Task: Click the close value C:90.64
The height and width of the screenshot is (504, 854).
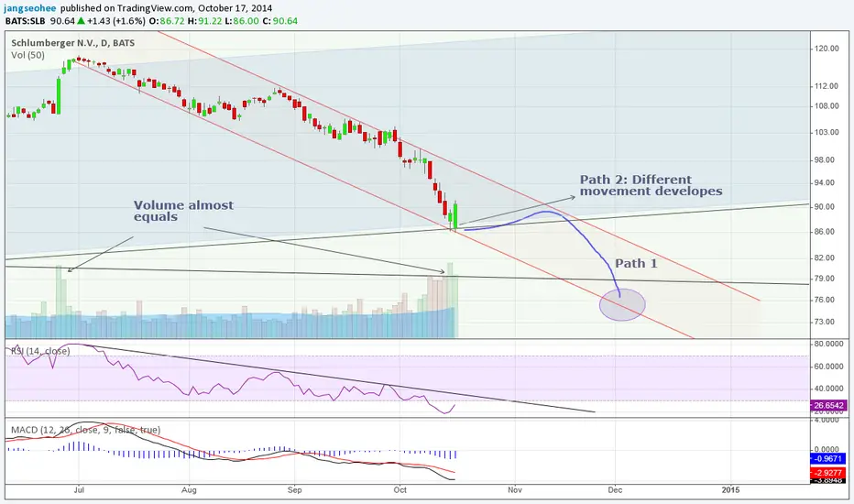Action: (280, 21)
